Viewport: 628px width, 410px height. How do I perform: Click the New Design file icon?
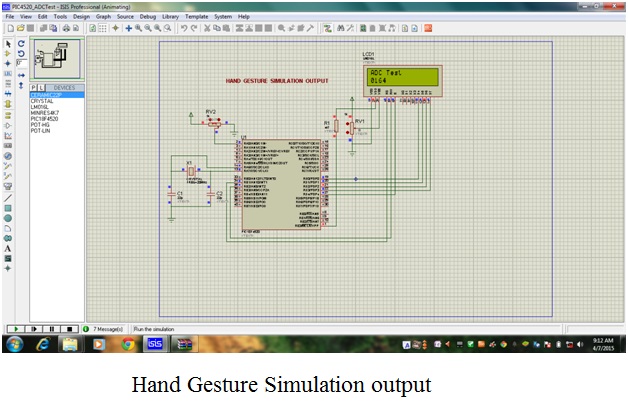[x=8, y=28]
